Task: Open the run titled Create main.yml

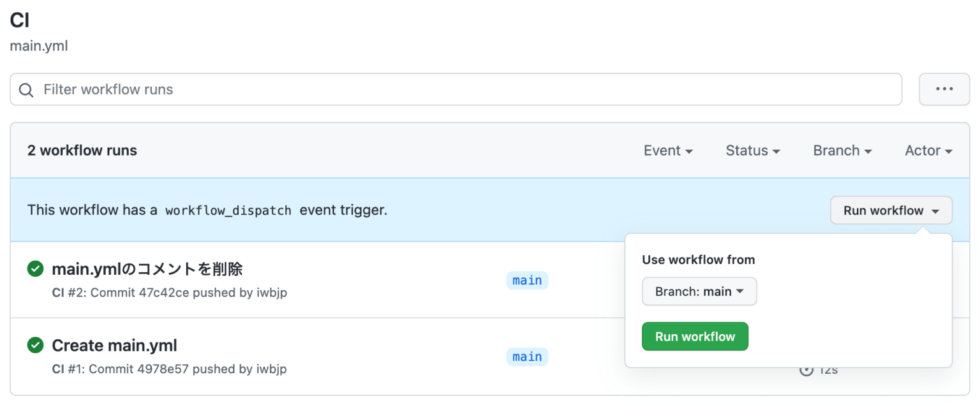Action: click(114, 345)
